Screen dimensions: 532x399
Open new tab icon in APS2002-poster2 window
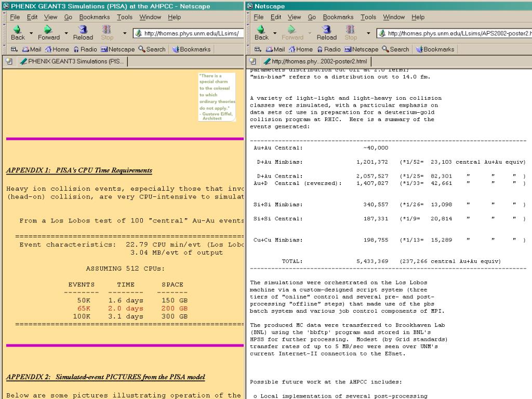tap(252, 61)
